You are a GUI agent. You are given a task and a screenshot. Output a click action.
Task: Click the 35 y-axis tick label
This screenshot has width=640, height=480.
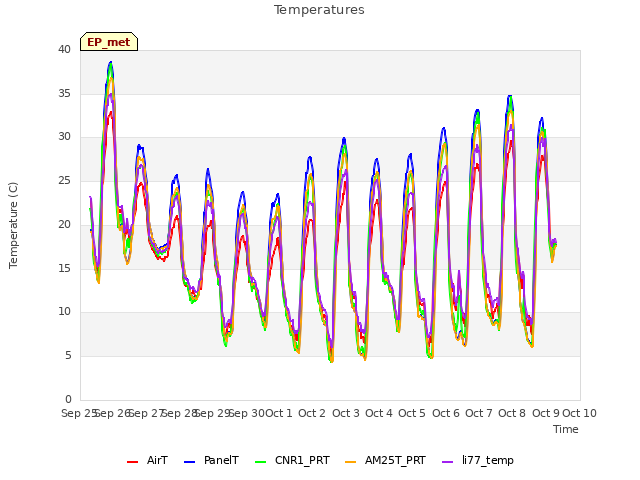click(64, 93)
